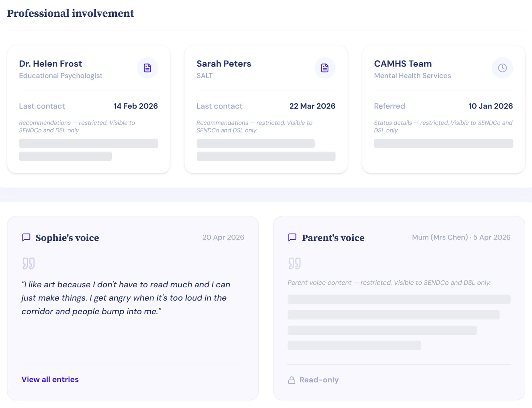Screen dimensions: 532x408
Task: Click Last contact label in Dr. Helen Frost card
Action: coord(42,106)
